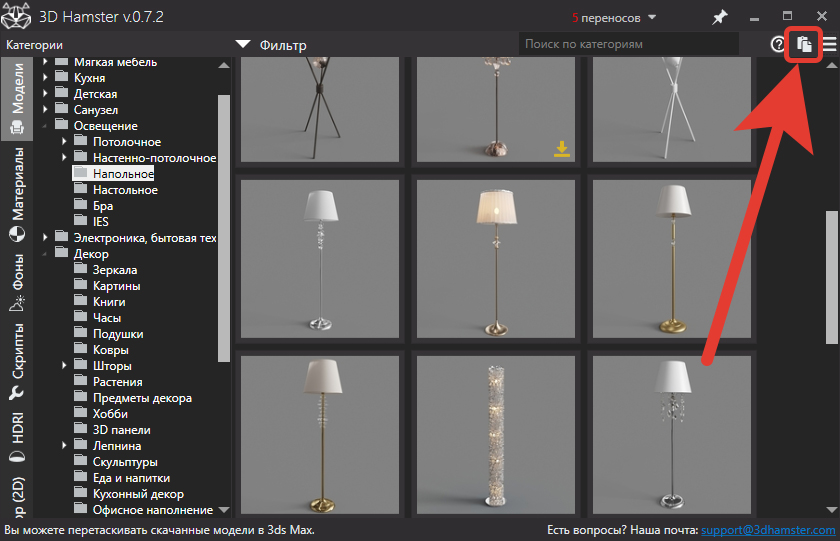Click the thumbnail grid scroll-down arrow
This screenshot has width=840, height=541.
point(831,510)
